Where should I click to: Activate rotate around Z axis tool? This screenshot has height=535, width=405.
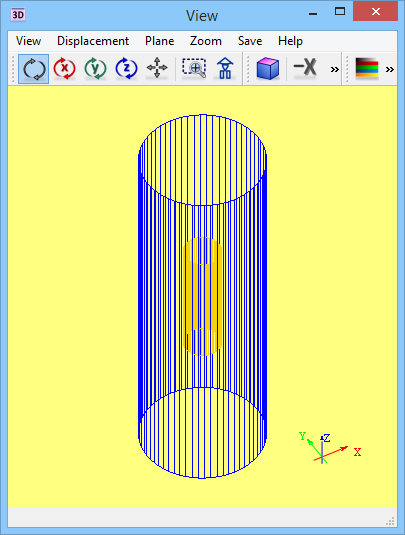127,69
